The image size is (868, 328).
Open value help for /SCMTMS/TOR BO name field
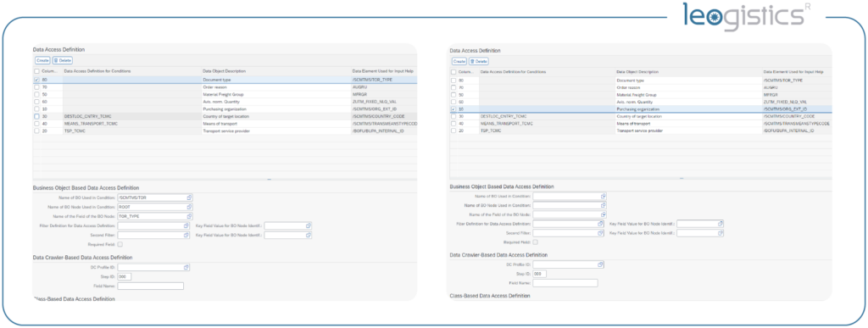click(x=189, y=197)
